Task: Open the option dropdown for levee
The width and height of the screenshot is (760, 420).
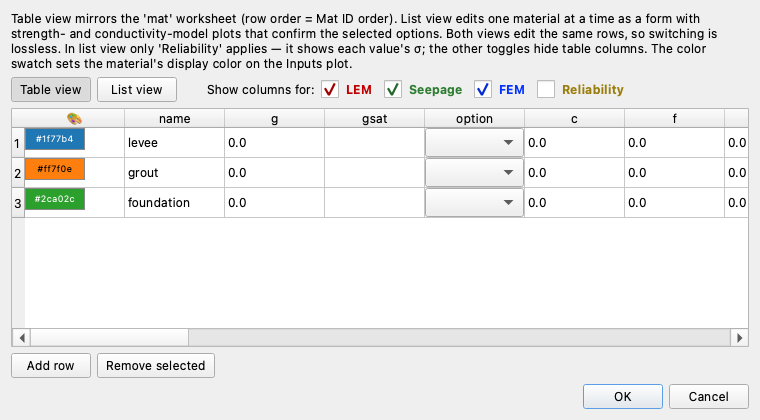Action: coord(475,142)
